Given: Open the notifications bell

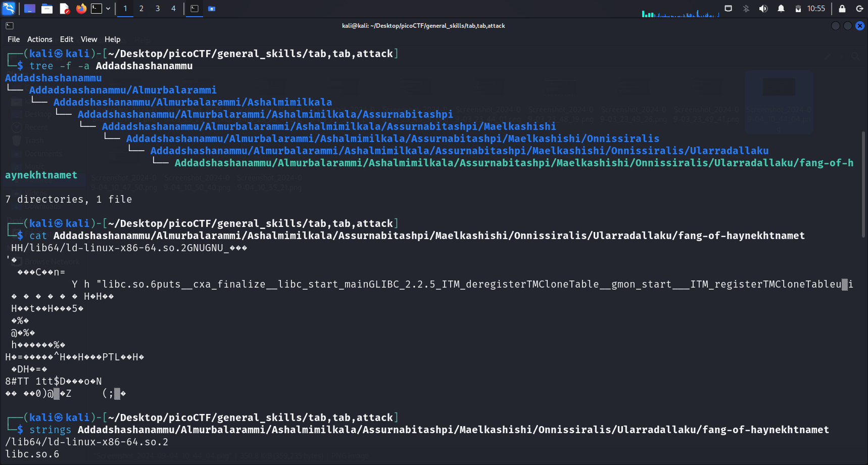Looking at the screenshot, I should 781,9.
